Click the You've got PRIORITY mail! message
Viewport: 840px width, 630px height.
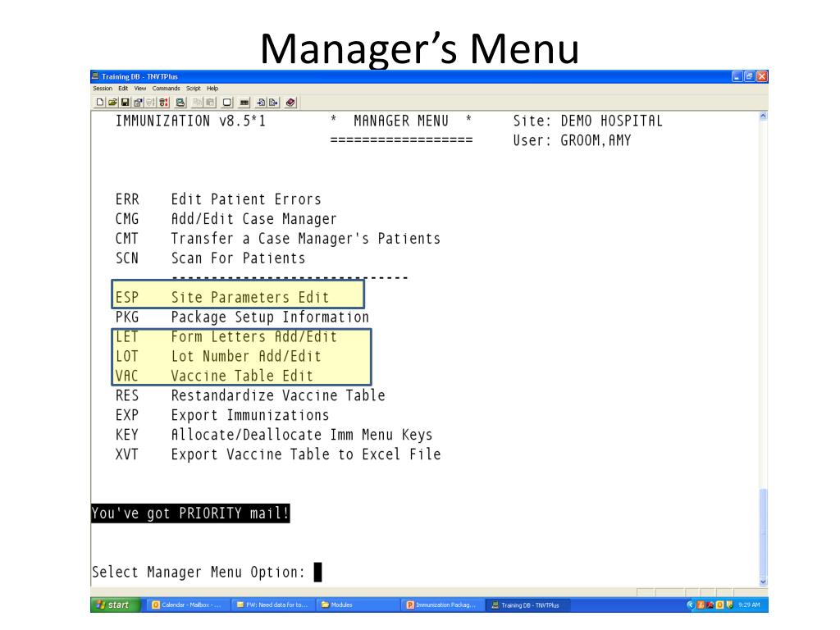[190, 514]
